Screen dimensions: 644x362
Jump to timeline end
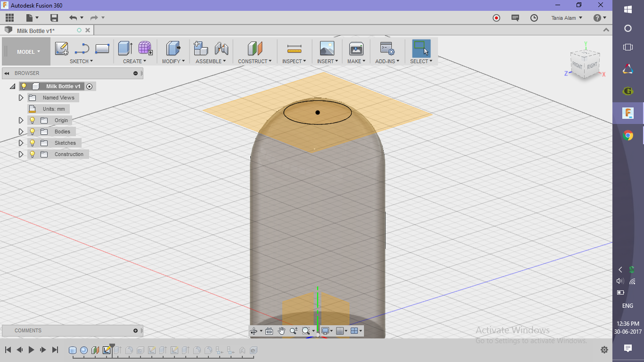(x=55, y=350)
